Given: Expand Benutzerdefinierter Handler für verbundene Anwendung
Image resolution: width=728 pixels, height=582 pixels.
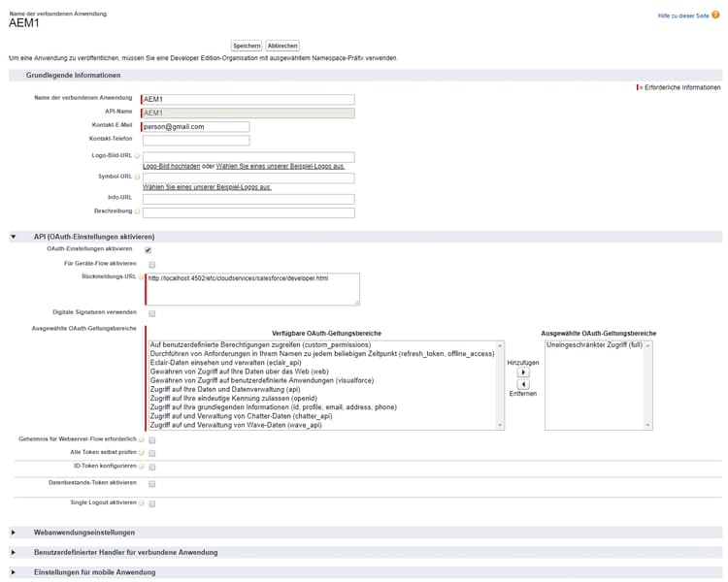Looking at the screenshot, I should click(14, 552).
